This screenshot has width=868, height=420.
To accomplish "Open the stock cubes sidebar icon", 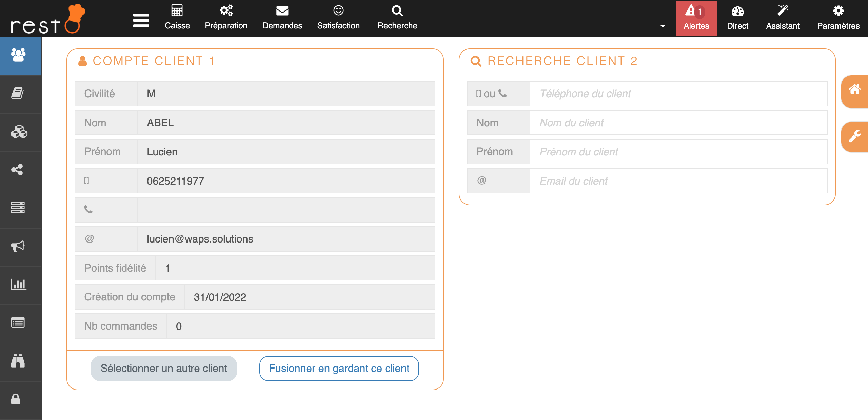I will [19, 132].
